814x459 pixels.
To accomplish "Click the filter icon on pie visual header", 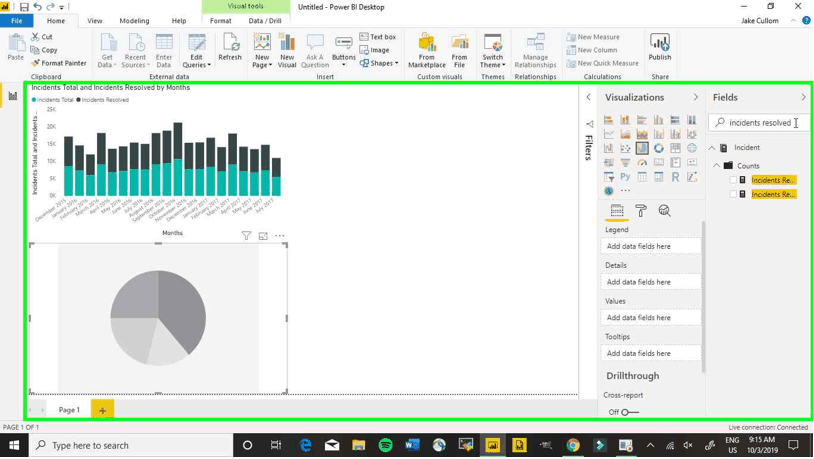I will click(246, 236).
